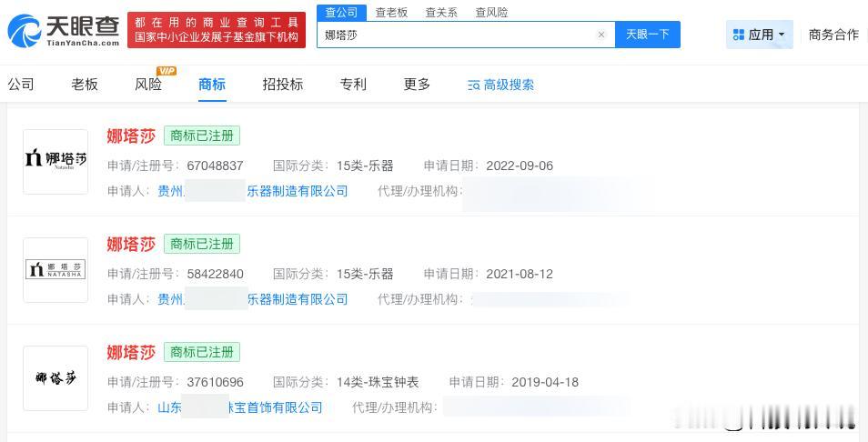Switch to the 查公司 search tab

pyautogui.click(x=341, y=12)
